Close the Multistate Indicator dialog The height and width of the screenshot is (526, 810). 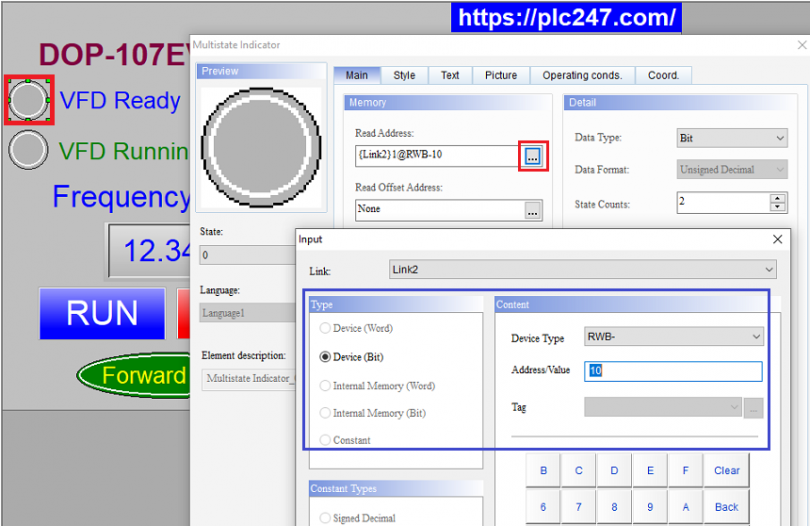[802, 45]
